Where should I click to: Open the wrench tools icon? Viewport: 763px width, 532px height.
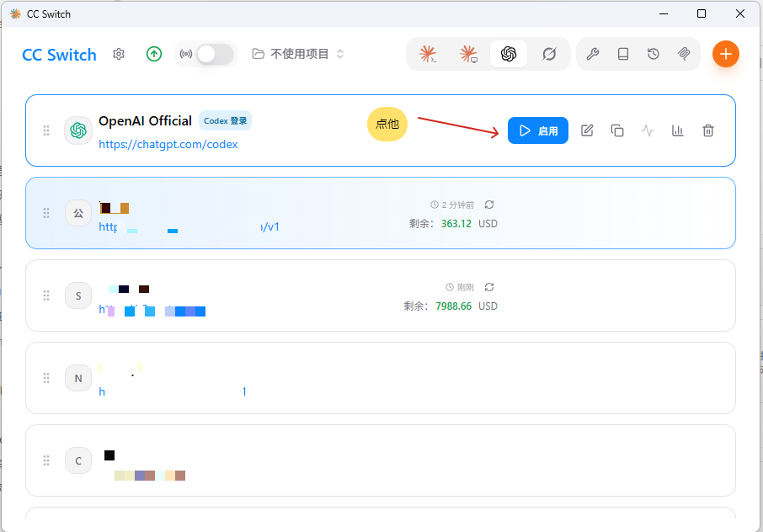click(x=592, y=54)
